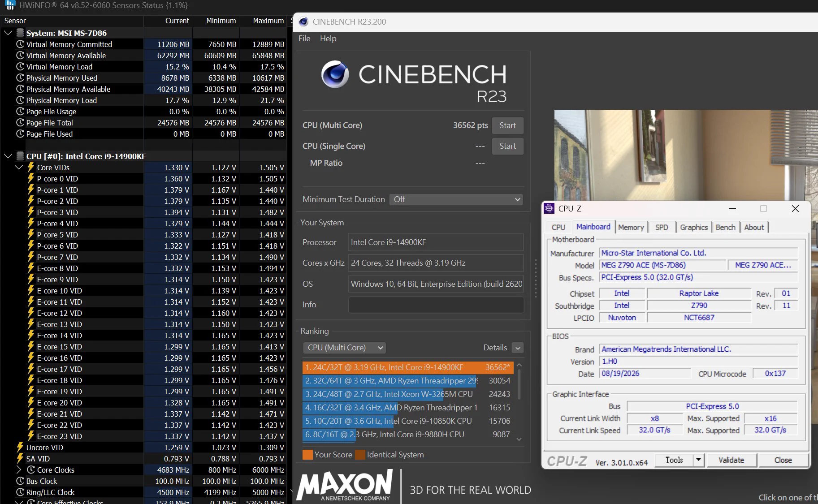Image resolution: width=818 pixels, height=504 pixels.
Task: Click the clock icon beside Virtual Memory Load
Action: pyautogui.click(x=20, y=67)
